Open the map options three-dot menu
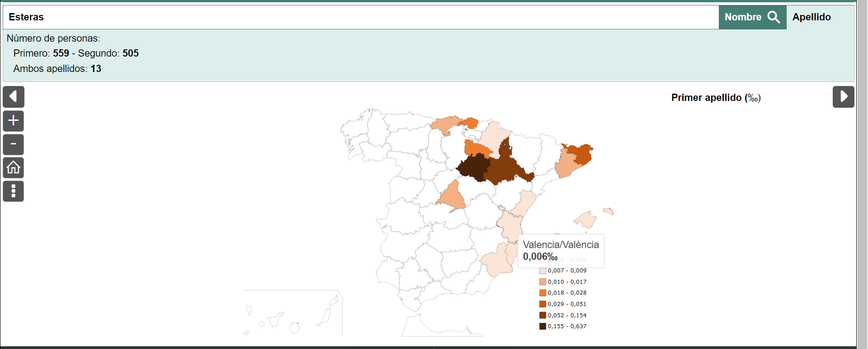The image size is (868, 349). (14, 191)
